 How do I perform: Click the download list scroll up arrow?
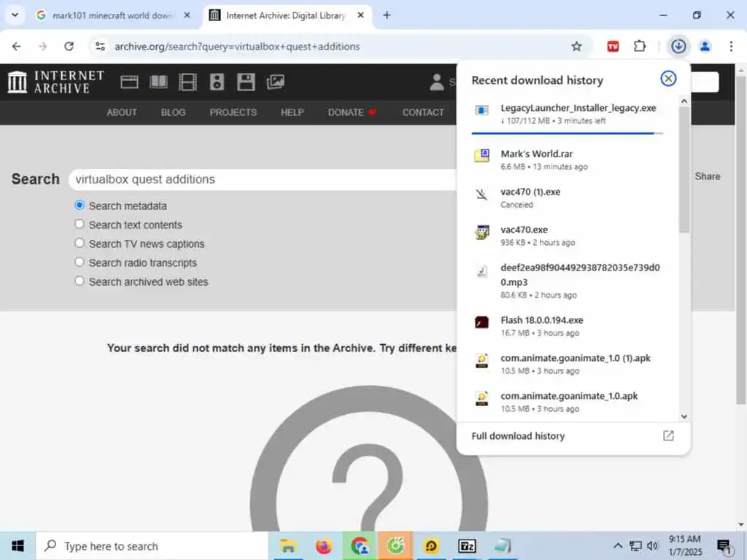click(x=684, y=101)
